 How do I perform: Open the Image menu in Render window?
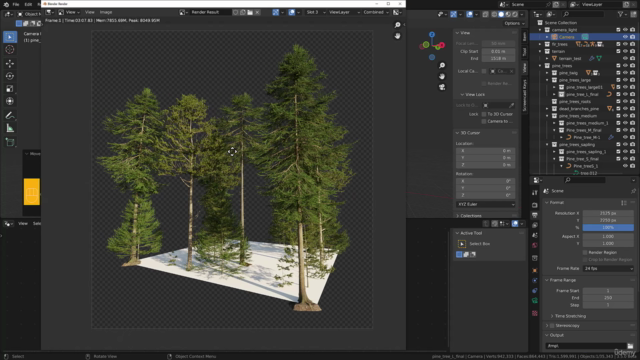pos(106,12)
